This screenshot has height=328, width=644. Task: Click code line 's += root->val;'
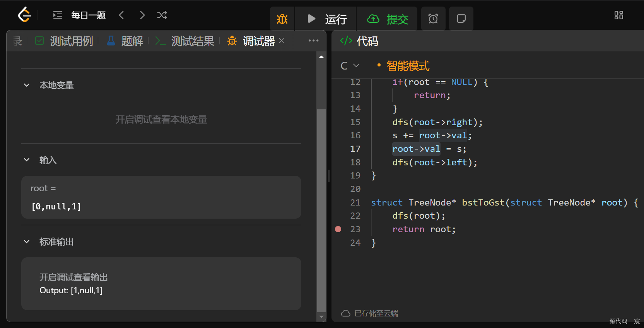click(432, 136)
